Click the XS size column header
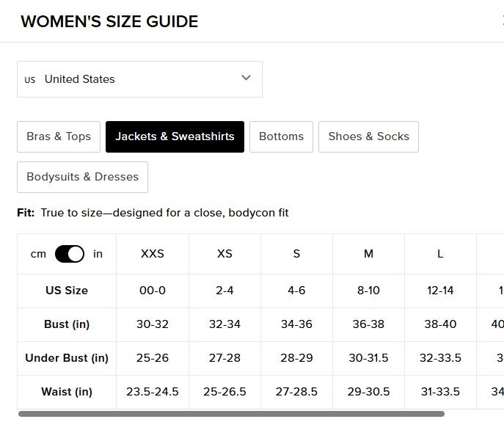Viewport: 504px width, 430px height. (x=224, y=254)
